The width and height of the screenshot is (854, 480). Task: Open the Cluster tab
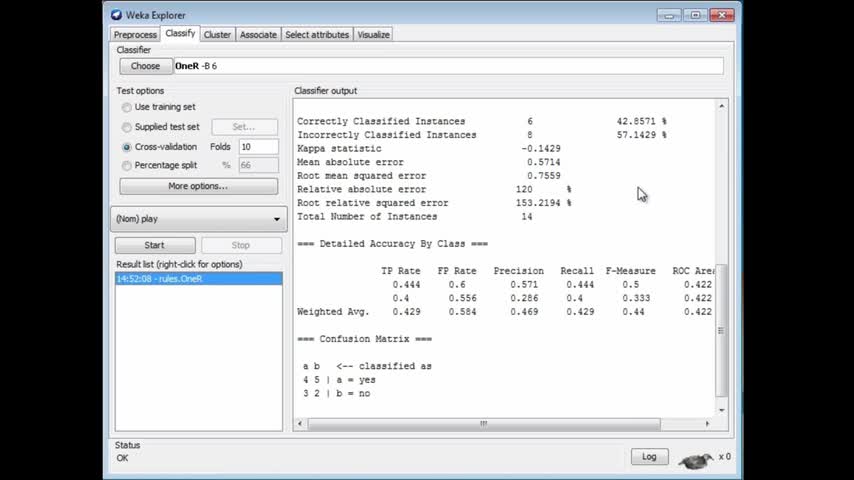(217, 34)
